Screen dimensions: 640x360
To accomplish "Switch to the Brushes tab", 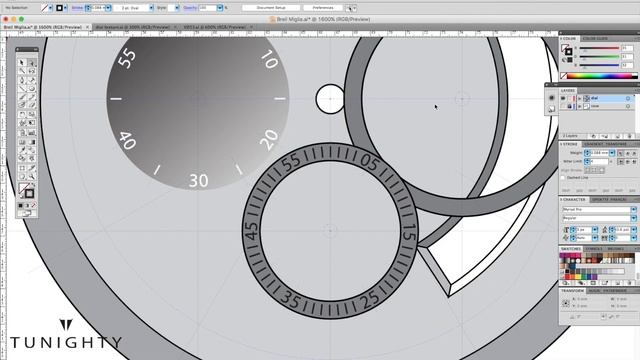I will (x=616, y=249).
